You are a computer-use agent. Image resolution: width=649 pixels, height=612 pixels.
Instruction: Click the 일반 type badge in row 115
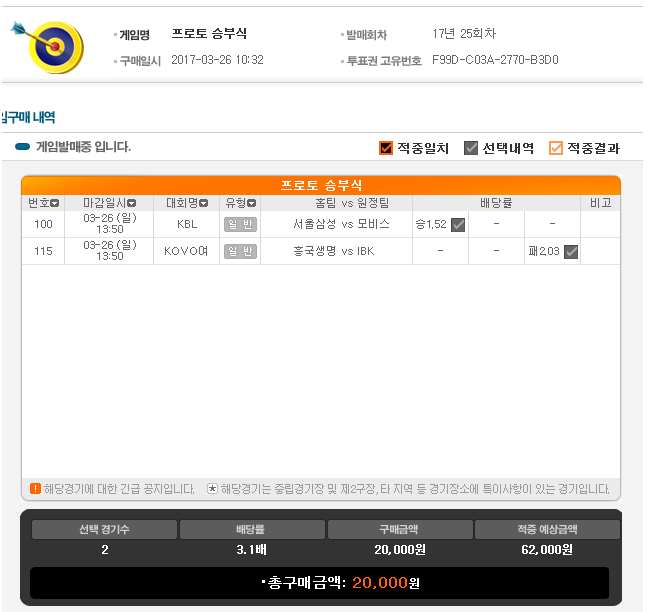[x=240, y=251]
